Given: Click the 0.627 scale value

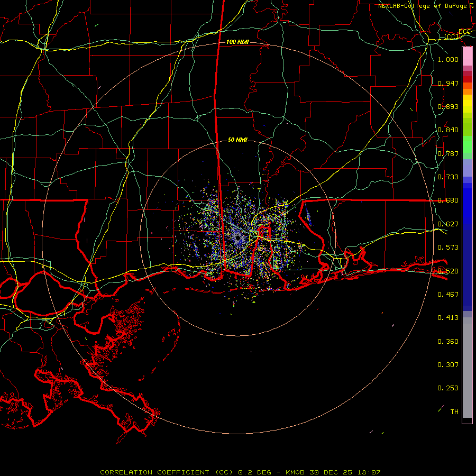Looking at the screenshot, I should pos(448,224).
